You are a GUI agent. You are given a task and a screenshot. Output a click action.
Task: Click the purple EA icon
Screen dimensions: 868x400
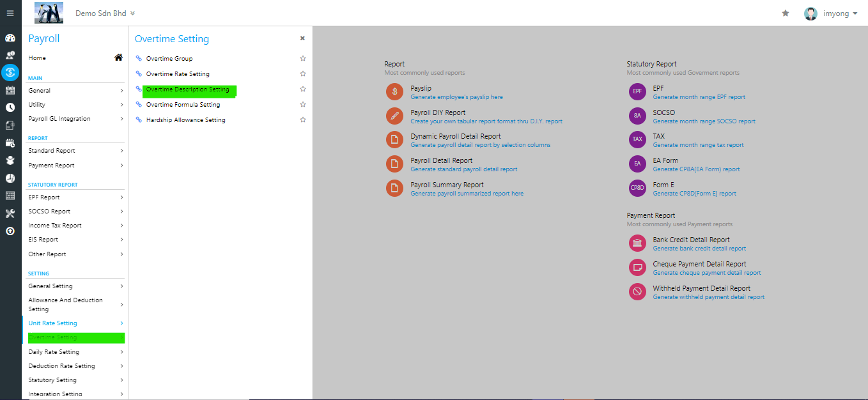[637, 164]
